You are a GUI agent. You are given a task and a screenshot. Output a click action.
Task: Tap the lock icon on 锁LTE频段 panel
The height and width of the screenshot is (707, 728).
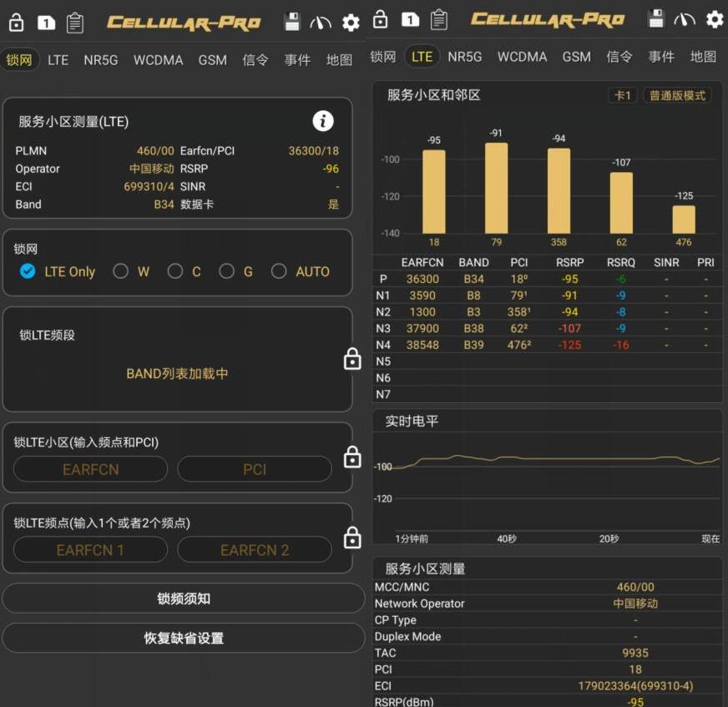point(351,359)
